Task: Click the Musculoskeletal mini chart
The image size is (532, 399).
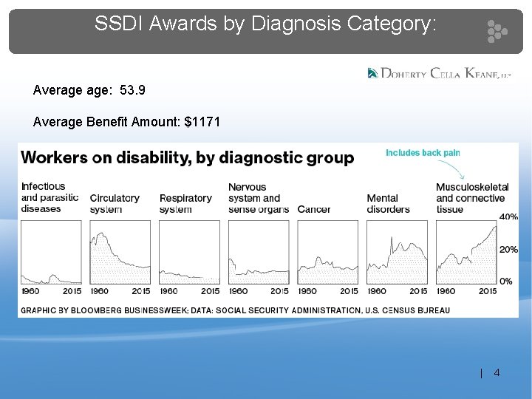Action: [x=466, y=252]
